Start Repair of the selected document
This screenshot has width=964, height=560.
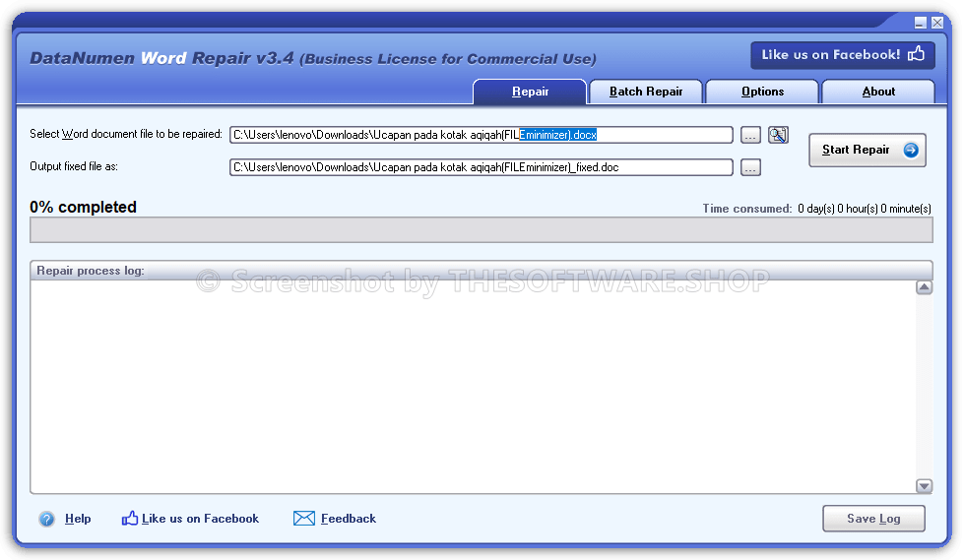point(867,150)
